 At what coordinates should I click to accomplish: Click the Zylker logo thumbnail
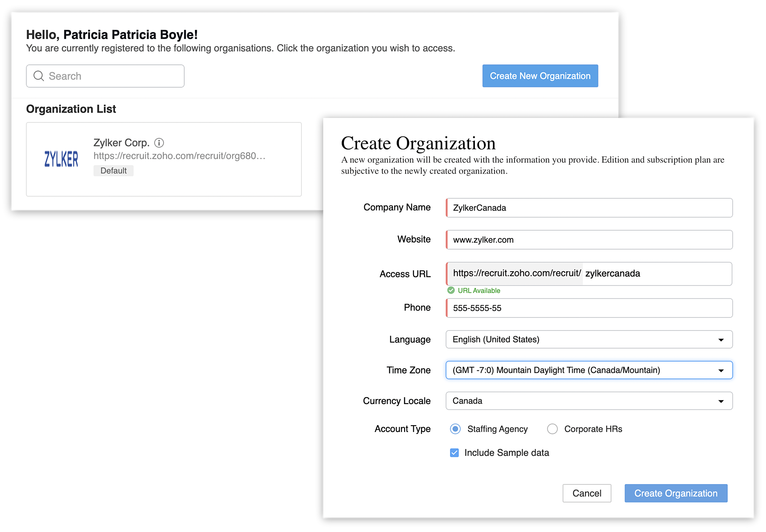pyautogui.click(x=61, y=159)
